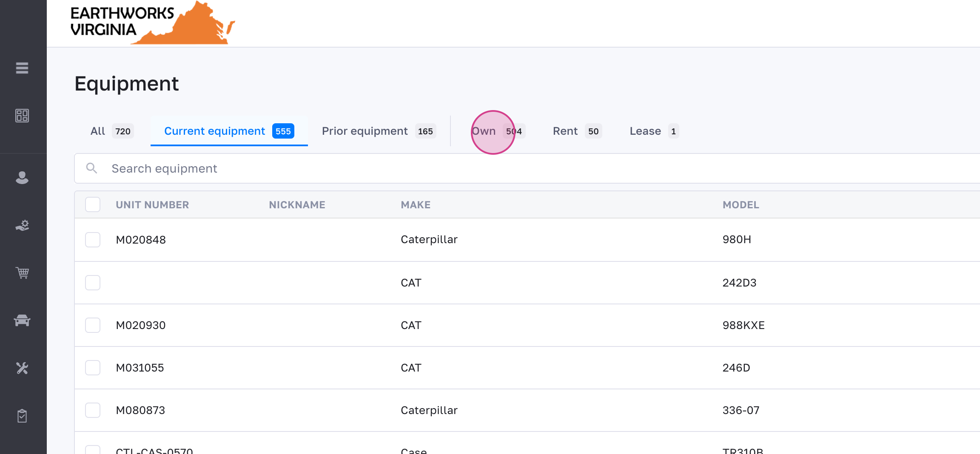The height and width of the screenshot is (454, 980).
Task: Sort by the Unit Number column header
Action: click(152, 205)
